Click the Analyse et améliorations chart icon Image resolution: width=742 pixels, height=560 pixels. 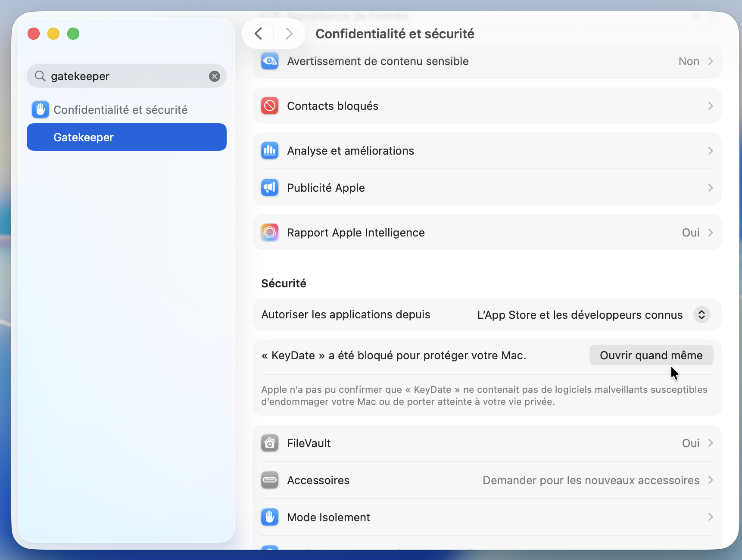click(270, 151)
